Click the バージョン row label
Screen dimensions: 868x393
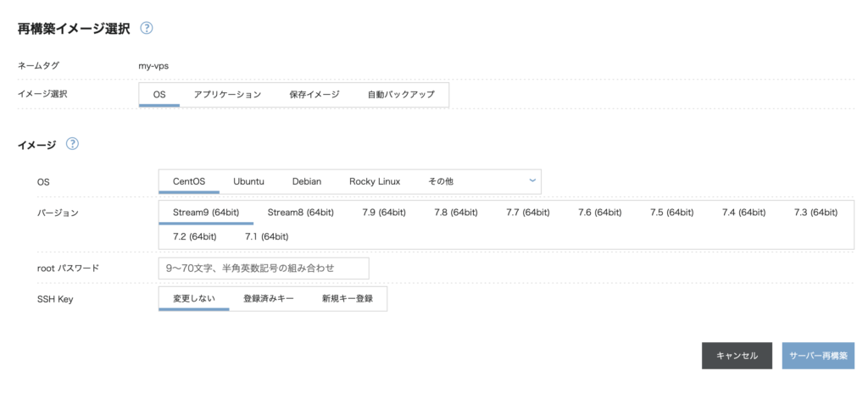click(x=58, y=213)
